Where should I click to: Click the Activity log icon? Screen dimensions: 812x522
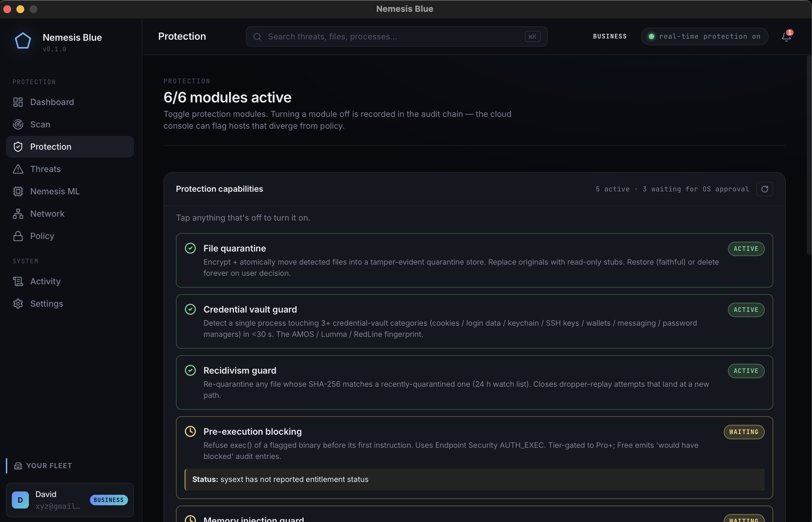pyautogui.click(x=18, y=281)
